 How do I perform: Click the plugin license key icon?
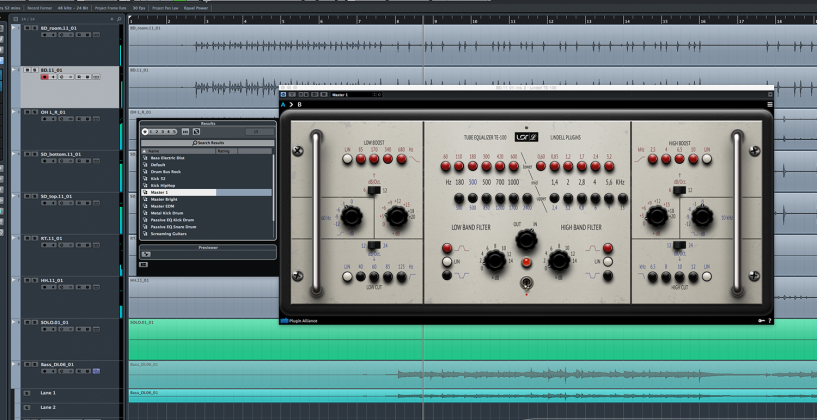[x=761, y=321]
